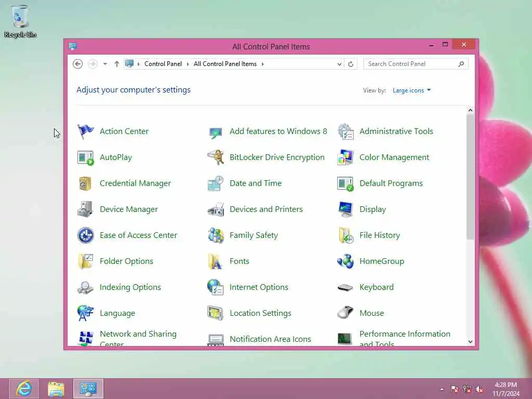The width and height of the screenshot is (532, 399).
Task: Click the Search Control Panel field
Action: click(x=416, y=64)
